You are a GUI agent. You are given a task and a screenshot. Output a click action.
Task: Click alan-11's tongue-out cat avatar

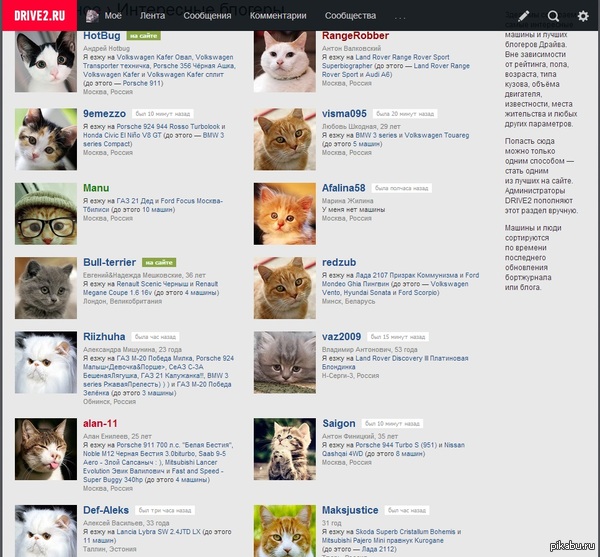(x=46, y=449)
